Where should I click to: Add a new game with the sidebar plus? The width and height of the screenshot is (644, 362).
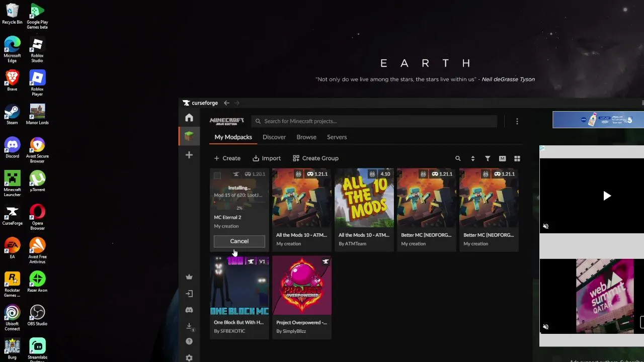click(189, 155)
